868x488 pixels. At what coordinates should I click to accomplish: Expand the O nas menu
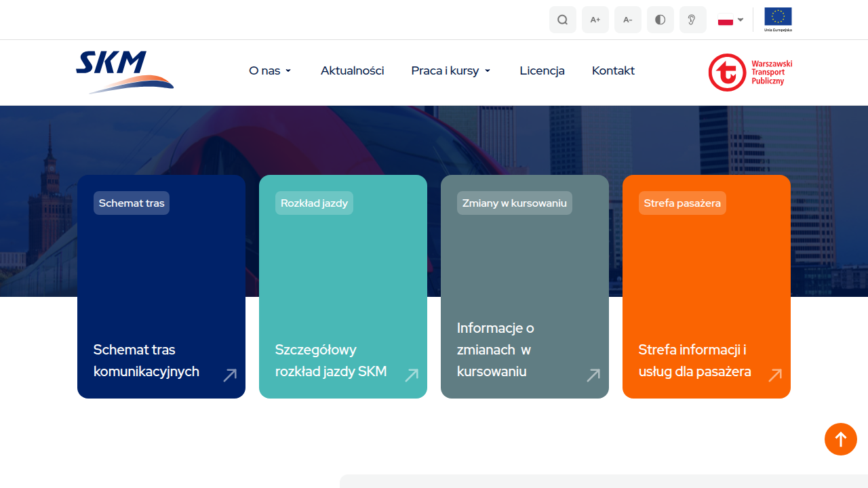click(270, 70)
